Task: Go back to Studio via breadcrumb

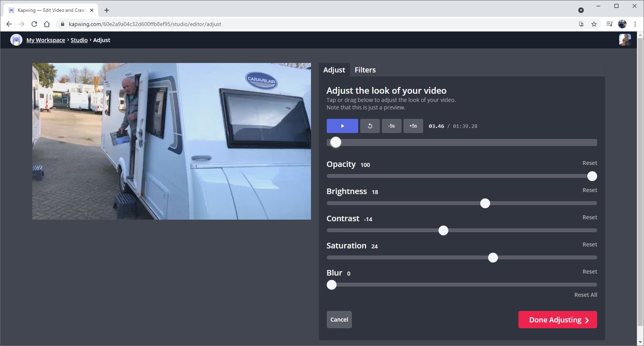Action: [79, 40]
